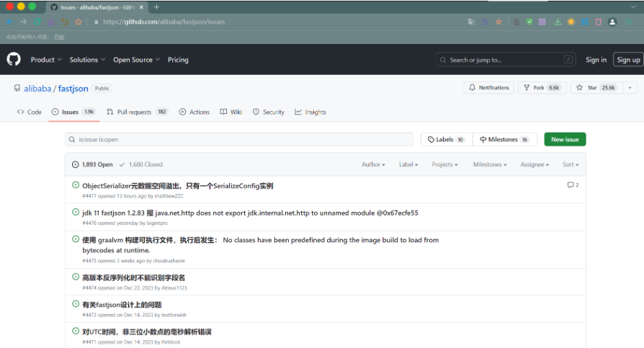644x348 pixels.
Task: Open the fastjson repository link
Action: [73, 89]
